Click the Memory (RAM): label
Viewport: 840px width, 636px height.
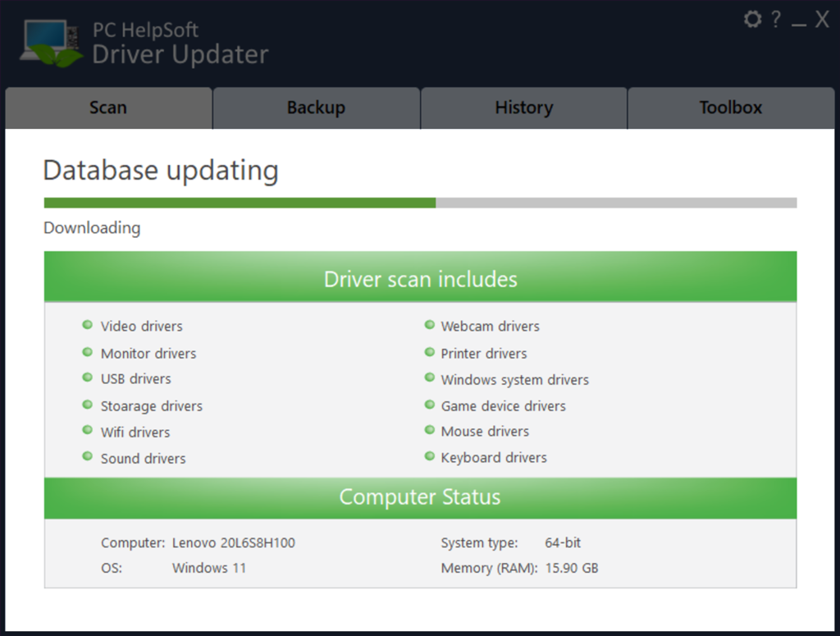489,569
